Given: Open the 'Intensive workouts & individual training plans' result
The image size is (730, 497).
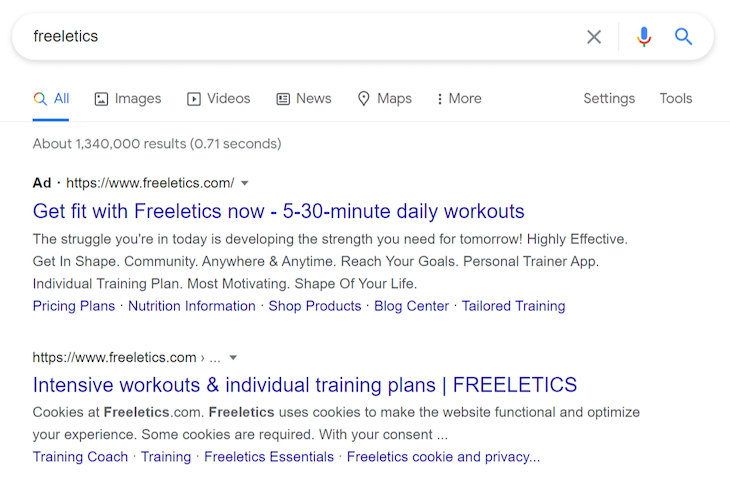Looking at the screenshot, I should pos(304,385).
